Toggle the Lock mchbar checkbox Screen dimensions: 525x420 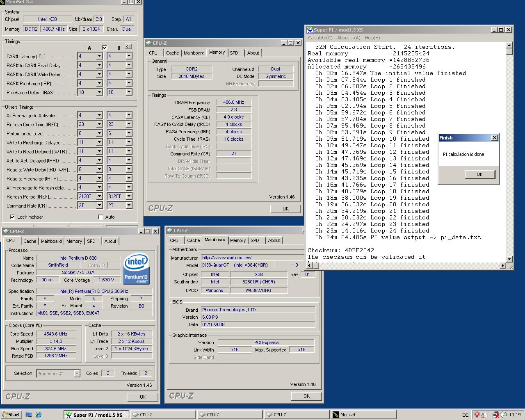[x=12, y=217]
